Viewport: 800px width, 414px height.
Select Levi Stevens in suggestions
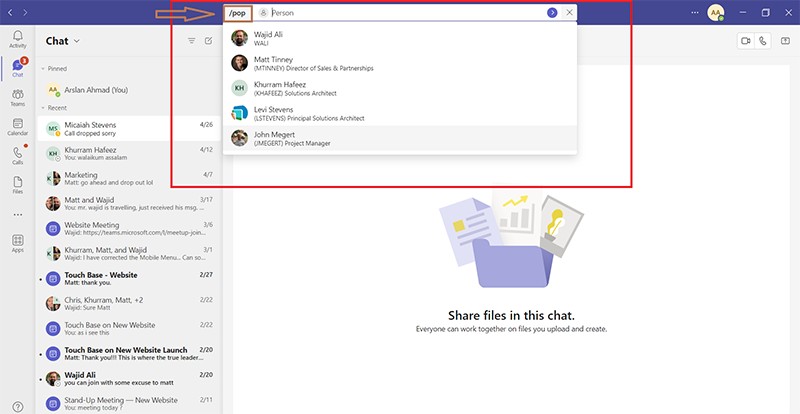point(400,113)
